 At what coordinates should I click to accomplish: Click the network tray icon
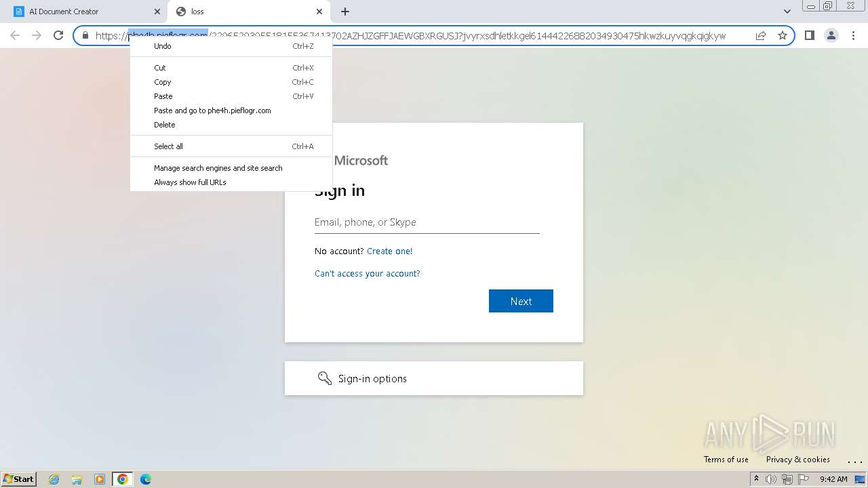tap(787, 479)
